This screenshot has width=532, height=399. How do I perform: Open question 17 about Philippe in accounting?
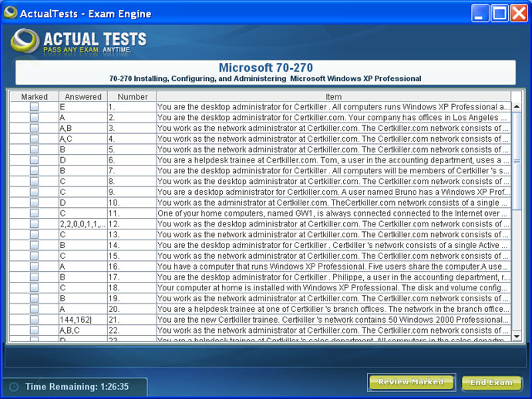click(334, 277)
